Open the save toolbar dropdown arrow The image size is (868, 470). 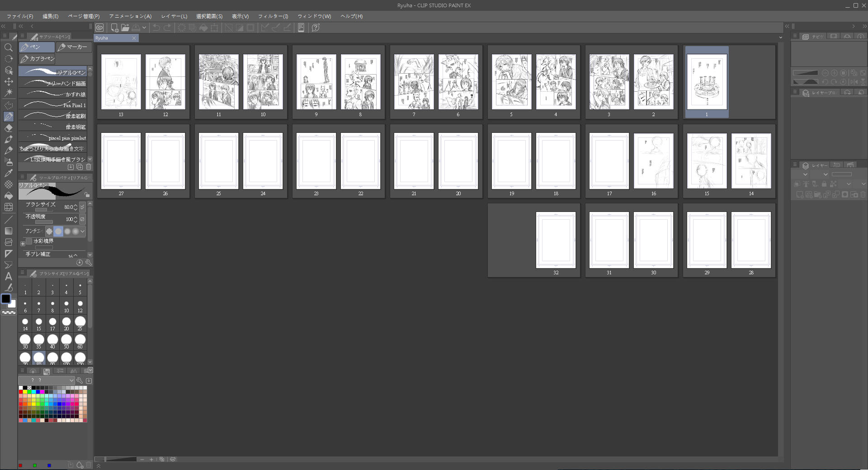(144, 28)
